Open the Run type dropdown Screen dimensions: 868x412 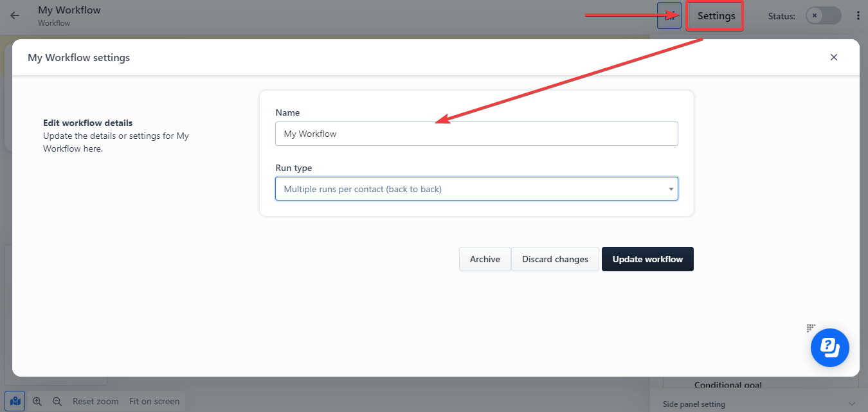click(x=476, y=188)
